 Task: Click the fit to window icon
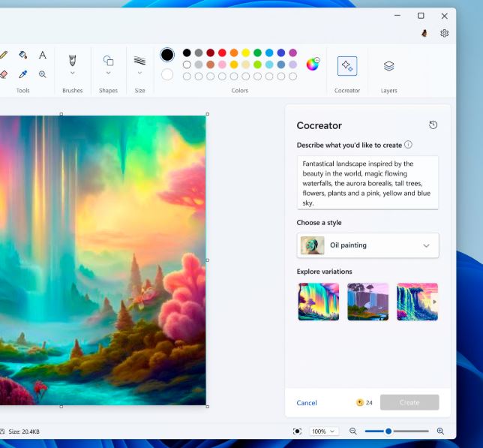[298, 431]
